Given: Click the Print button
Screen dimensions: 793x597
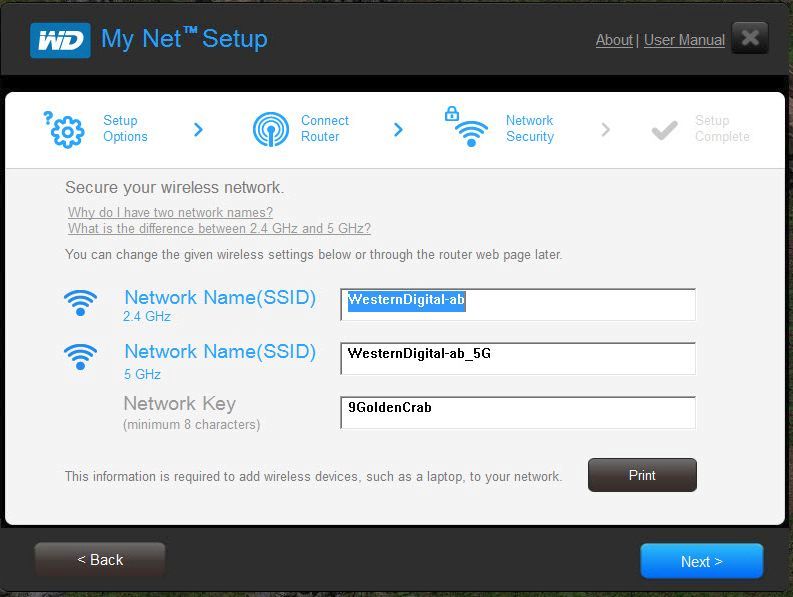Looking at the screenshot, I should click(642, 475).
